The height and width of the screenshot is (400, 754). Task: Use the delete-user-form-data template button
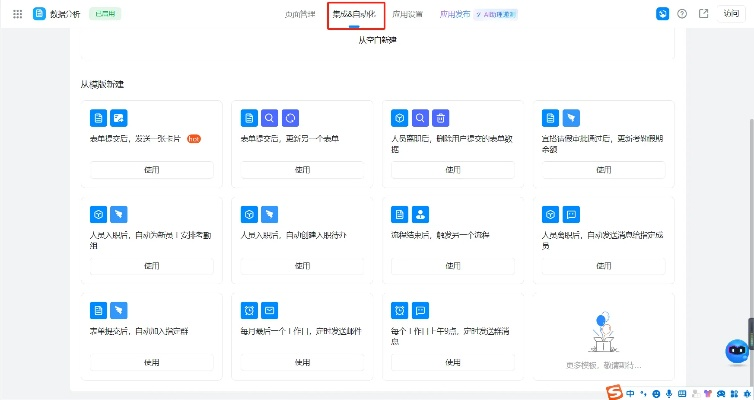[453, 170]
